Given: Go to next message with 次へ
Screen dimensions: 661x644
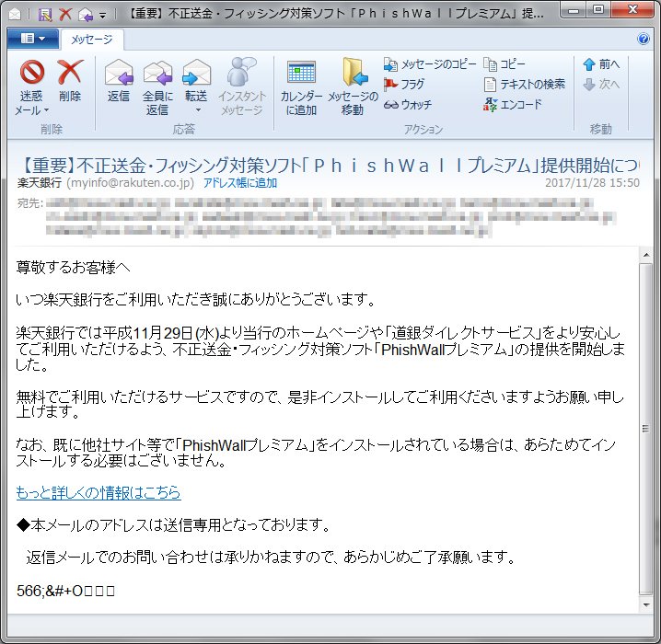Looking at the screenshot, I should point(601,85).
